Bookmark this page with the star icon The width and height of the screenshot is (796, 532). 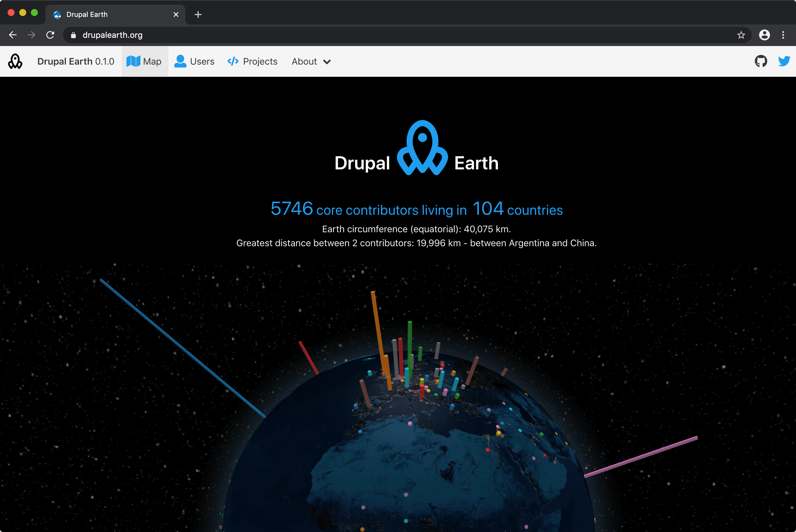point(741,35)
